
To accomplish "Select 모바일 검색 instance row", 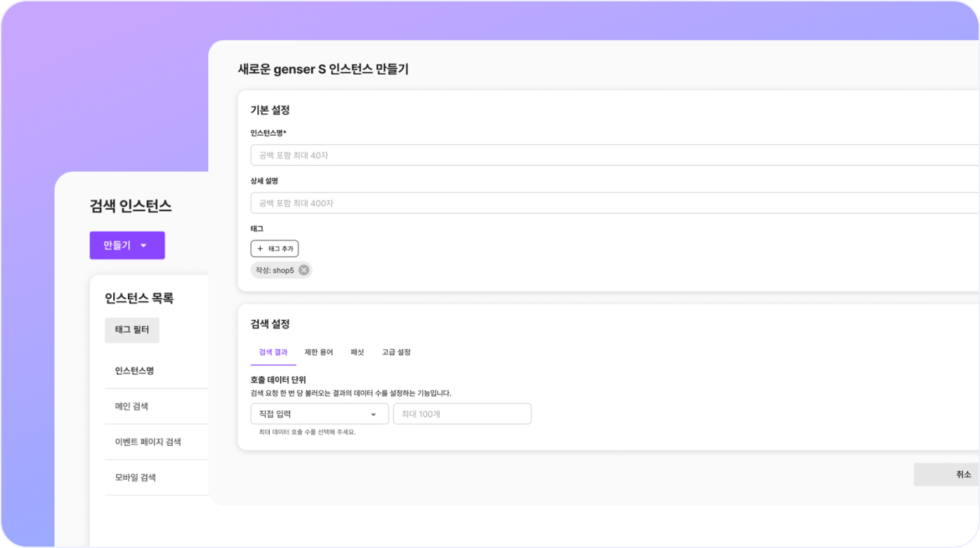I will pos(136,477).
